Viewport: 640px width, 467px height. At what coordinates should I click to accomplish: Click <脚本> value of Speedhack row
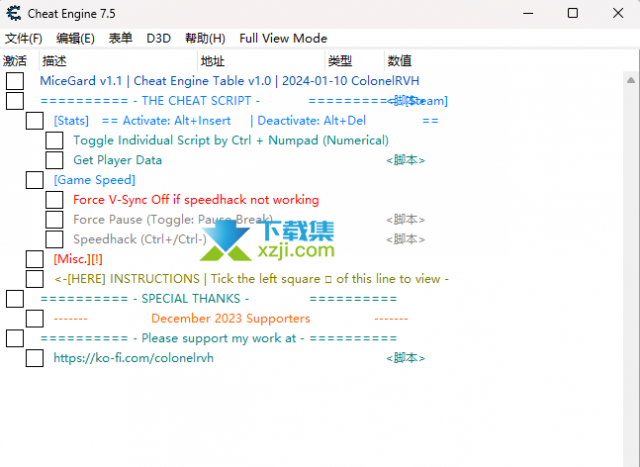click(x=405, y=239)
